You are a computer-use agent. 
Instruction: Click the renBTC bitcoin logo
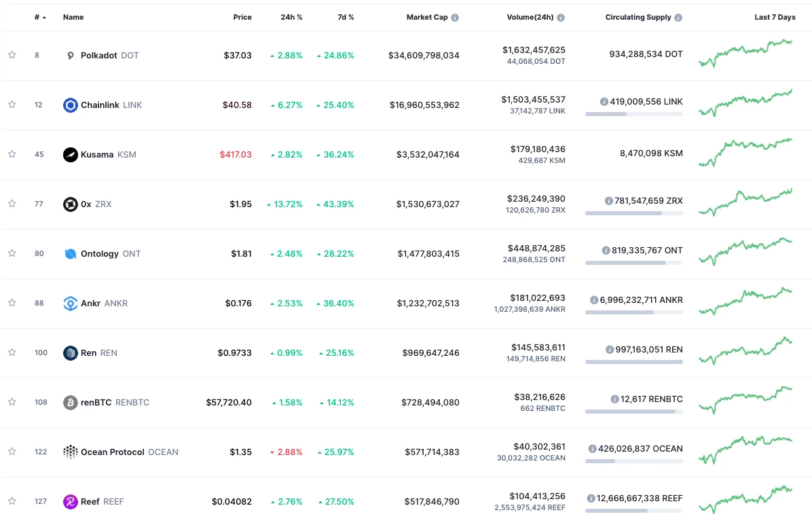tap(71, 403)
